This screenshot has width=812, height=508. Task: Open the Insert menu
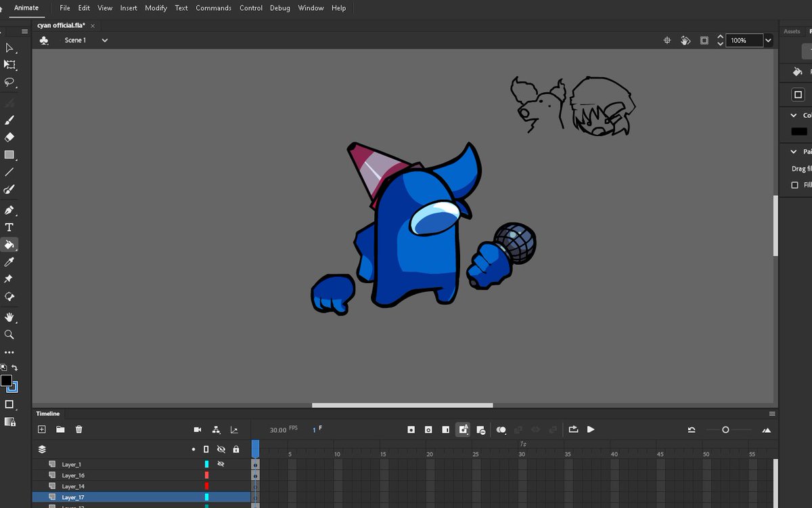(x=129, y=8)
